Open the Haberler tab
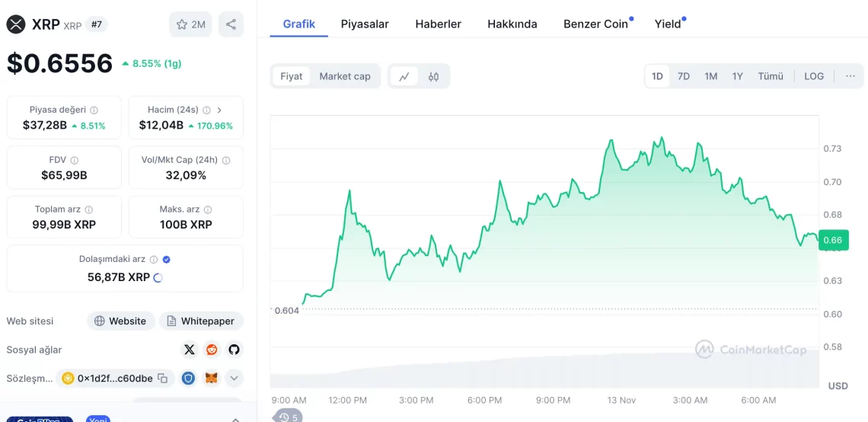Screen dimensions: 868x422 tap(438, 24)
